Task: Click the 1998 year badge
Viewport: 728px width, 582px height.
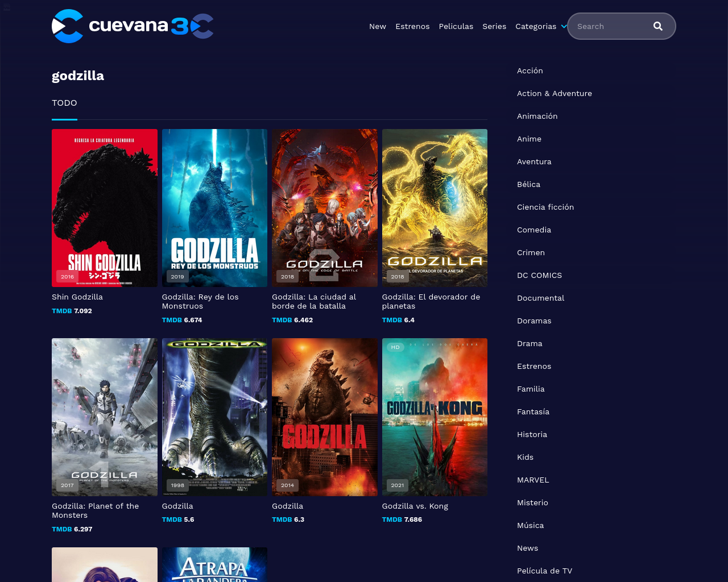Action: point(177,485)
